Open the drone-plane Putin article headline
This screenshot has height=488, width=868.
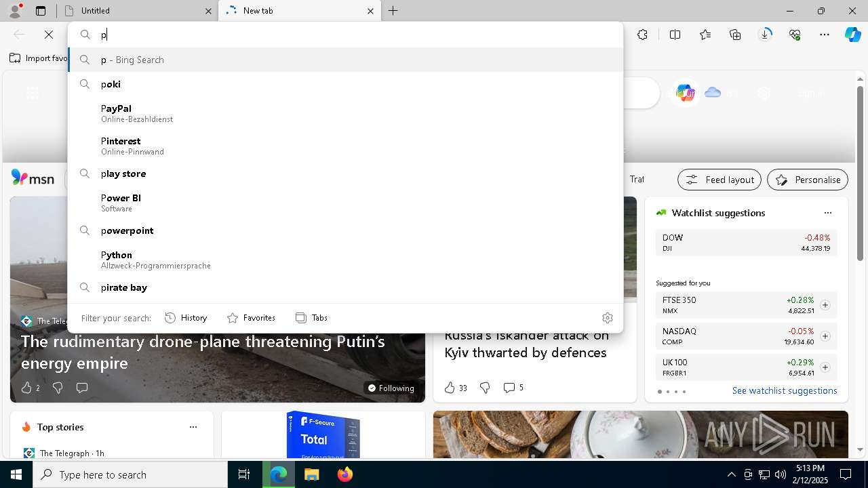tap(203, 352)
